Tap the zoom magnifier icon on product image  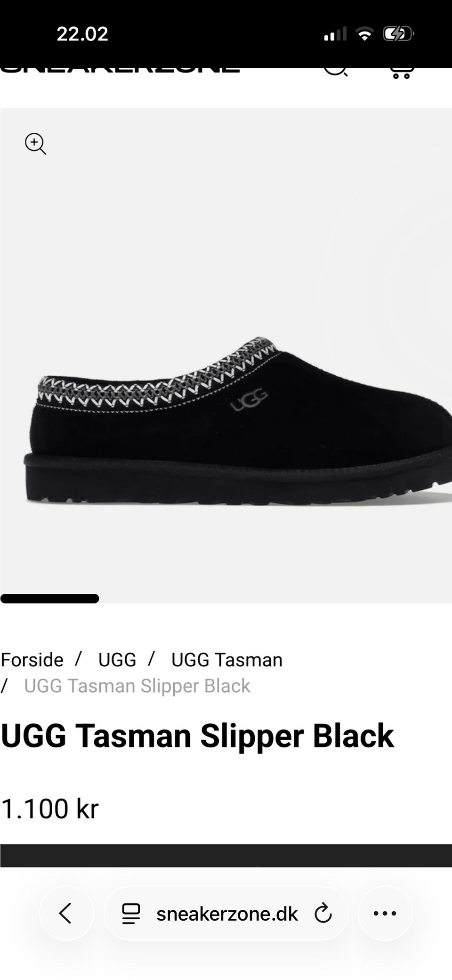pos(35,144)
